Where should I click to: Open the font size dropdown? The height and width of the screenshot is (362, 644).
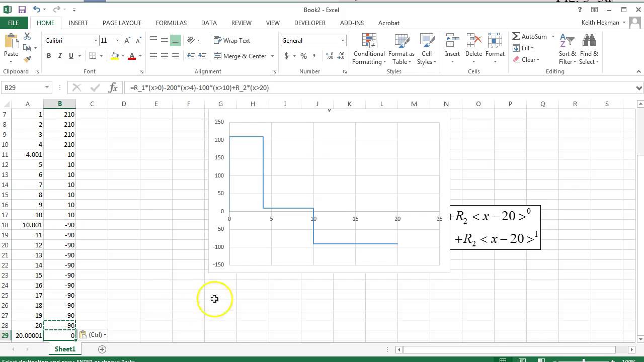[x=117, y=41]
